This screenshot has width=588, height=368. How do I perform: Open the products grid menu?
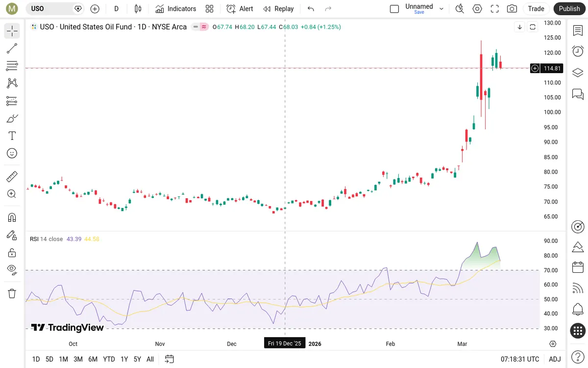(x=578, y=331)
